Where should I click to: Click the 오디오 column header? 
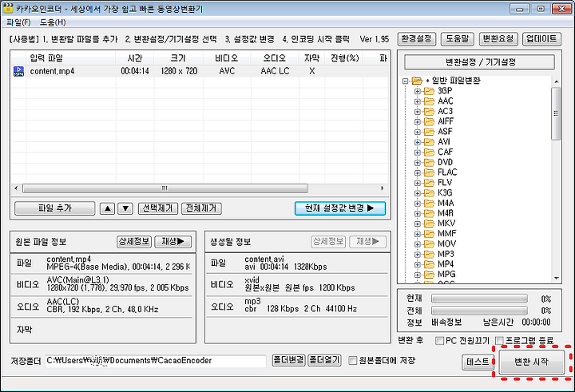pyautogui.click(x=275, y=58)
